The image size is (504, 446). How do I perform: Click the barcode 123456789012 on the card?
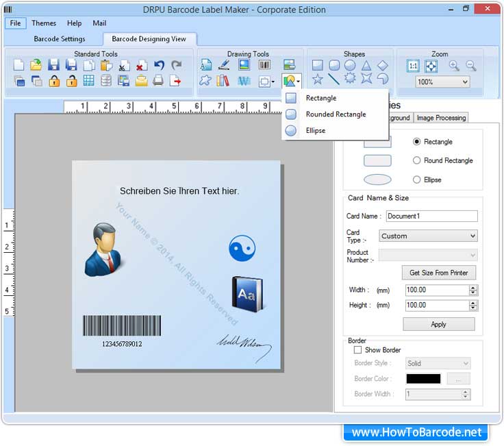122,331
